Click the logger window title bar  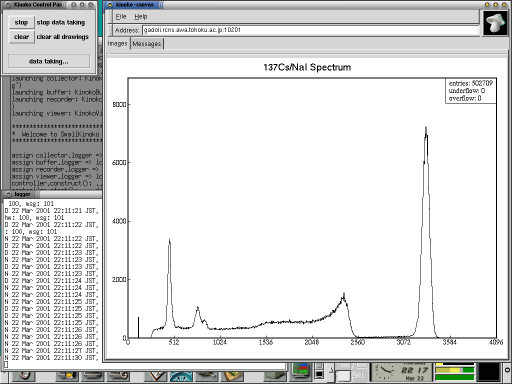point(53,194)
